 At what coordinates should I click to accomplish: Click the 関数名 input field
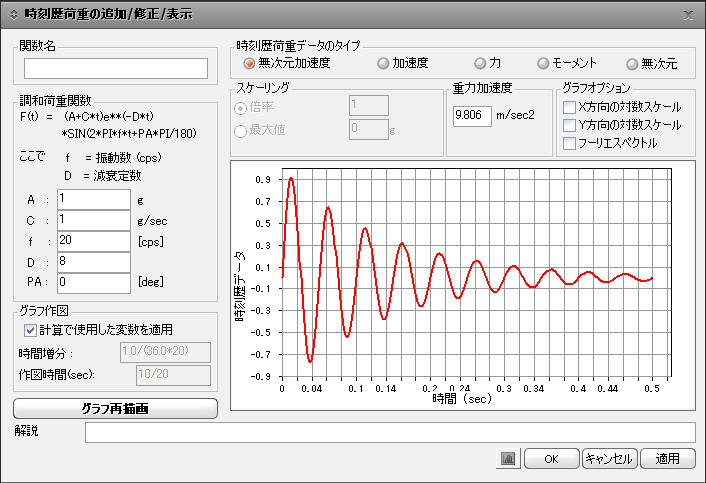click(116, 68)
